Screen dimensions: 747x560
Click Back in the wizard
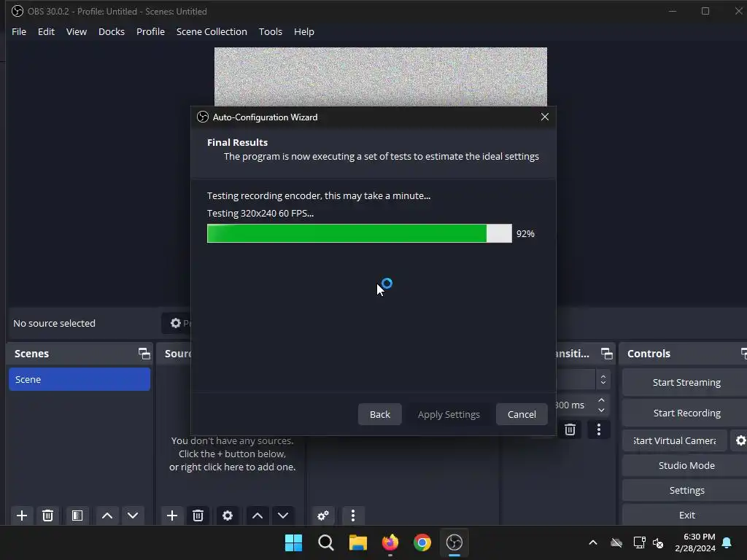379,414
